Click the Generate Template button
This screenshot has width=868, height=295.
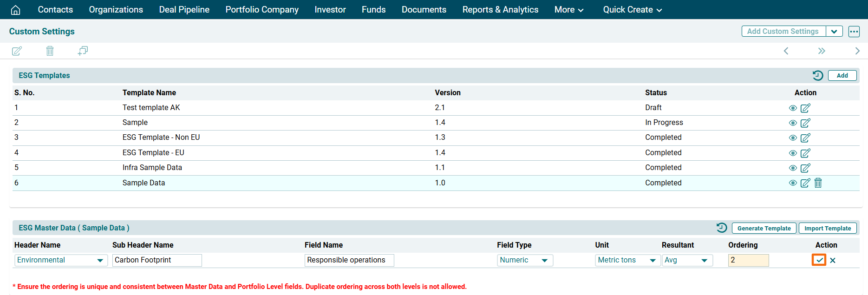(x=764, y=228)
